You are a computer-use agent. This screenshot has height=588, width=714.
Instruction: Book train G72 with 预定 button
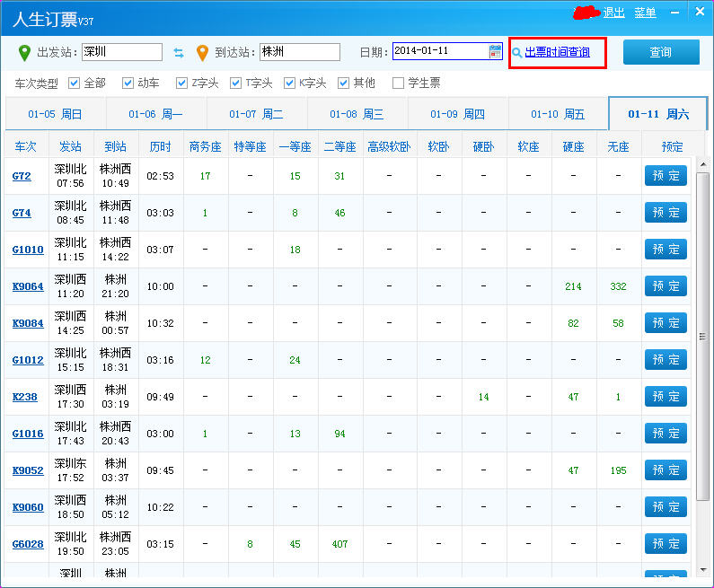pyautogui.click(x=666, y=176)
